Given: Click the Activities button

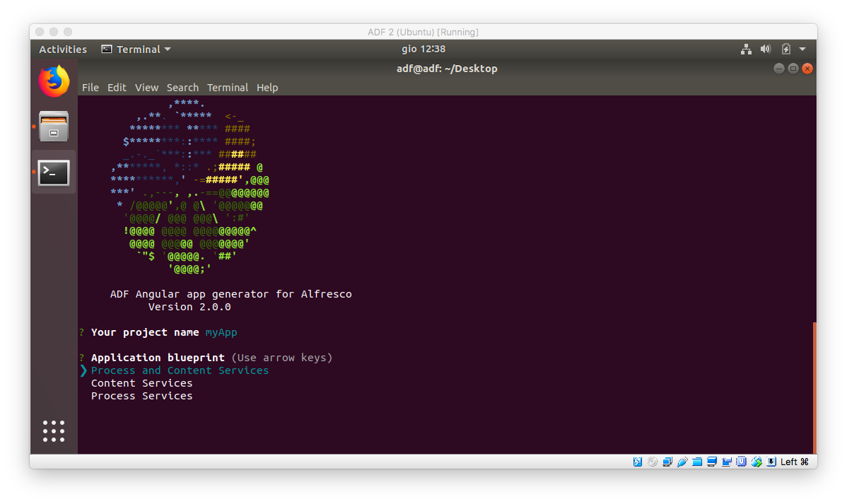Looking at the screenshot, I should 63,49.
